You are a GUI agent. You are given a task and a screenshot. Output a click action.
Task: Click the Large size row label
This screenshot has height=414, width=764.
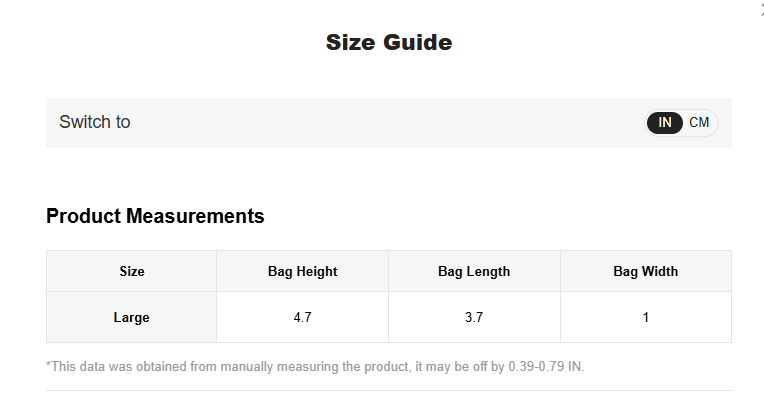pos(132,317)
